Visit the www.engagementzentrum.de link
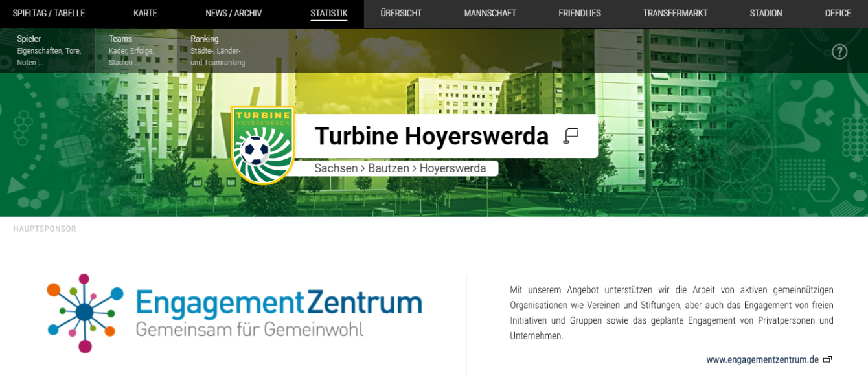The image size is (868, 380). coord(762,360)
